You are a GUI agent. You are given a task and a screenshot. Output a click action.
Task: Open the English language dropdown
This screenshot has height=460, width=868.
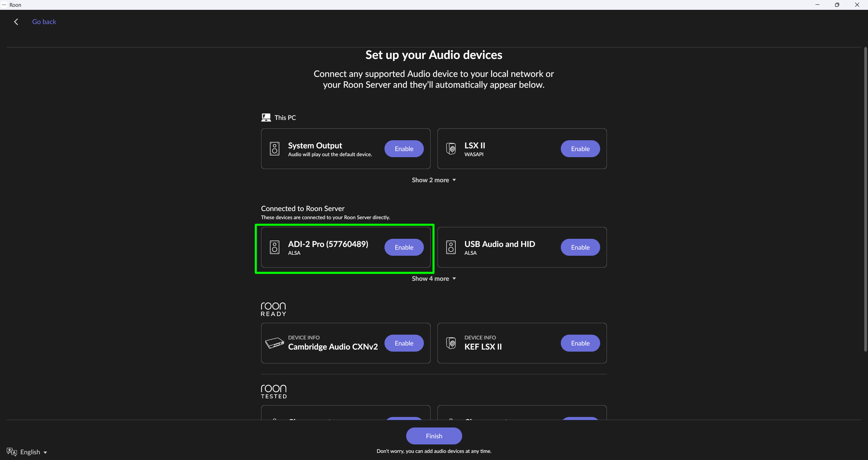pyautogui.click(x=34, y=452)
